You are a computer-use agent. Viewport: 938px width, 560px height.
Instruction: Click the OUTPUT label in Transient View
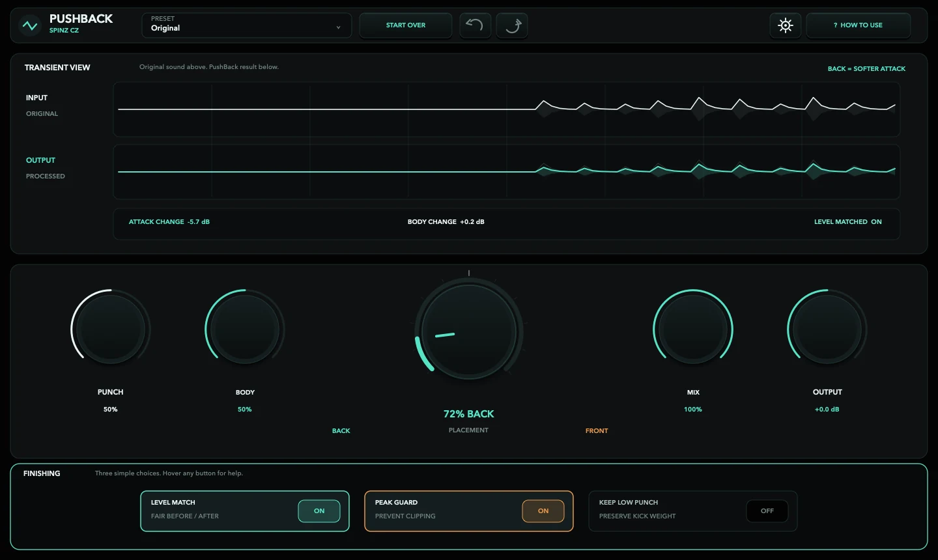[40, 160]
